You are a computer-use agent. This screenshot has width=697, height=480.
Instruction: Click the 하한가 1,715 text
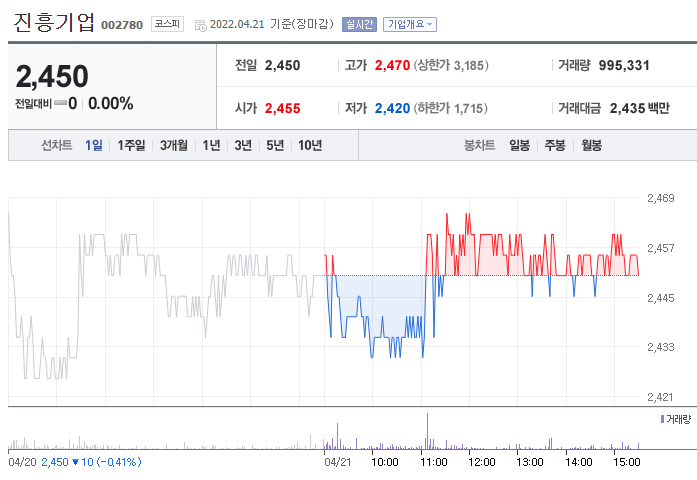click(450, 108)
